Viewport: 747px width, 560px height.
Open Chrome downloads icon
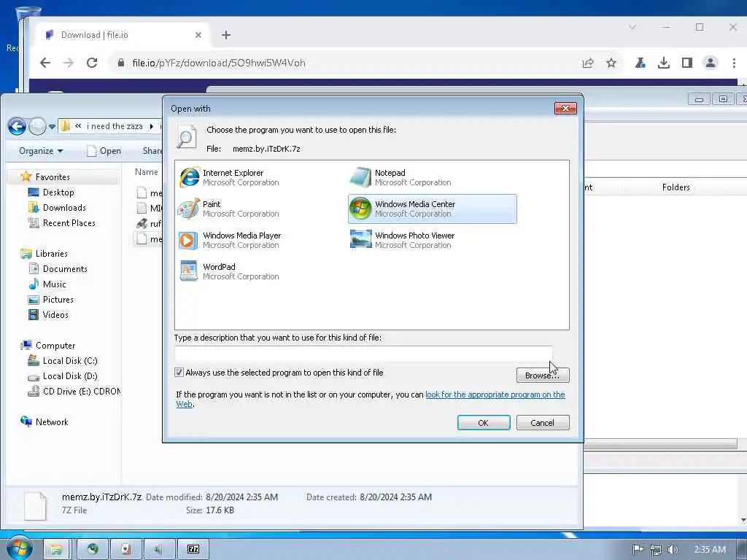click(664, 63)
